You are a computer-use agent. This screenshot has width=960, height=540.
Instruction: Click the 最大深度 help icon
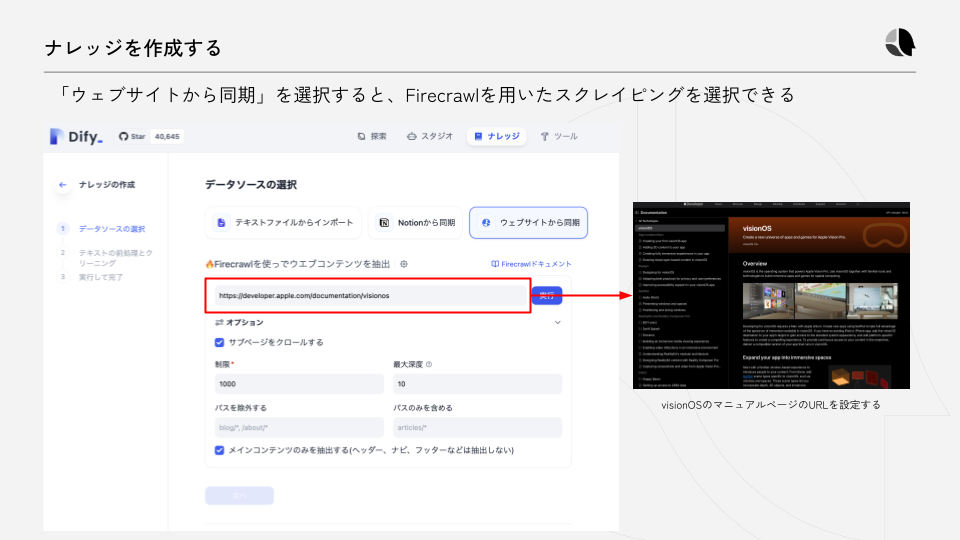click(429, 364)
